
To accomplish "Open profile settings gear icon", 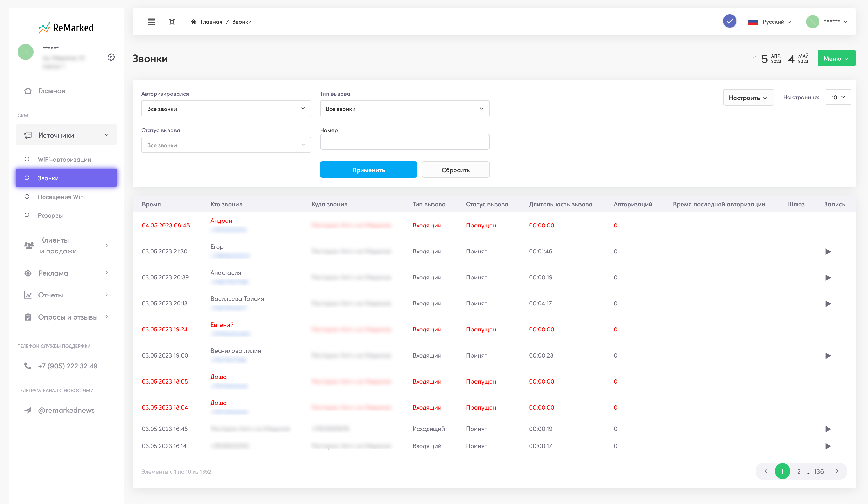I will [x=111, y=57].
